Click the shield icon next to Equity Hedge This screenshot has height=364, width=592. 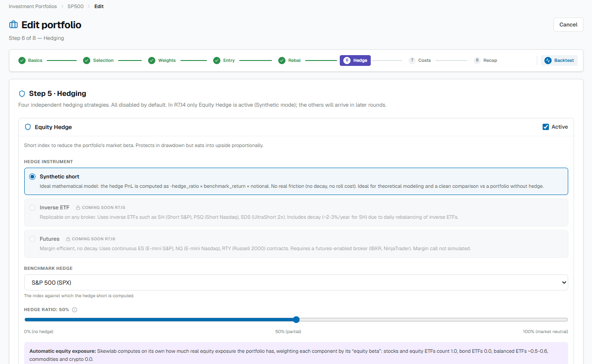click(28, 127)
